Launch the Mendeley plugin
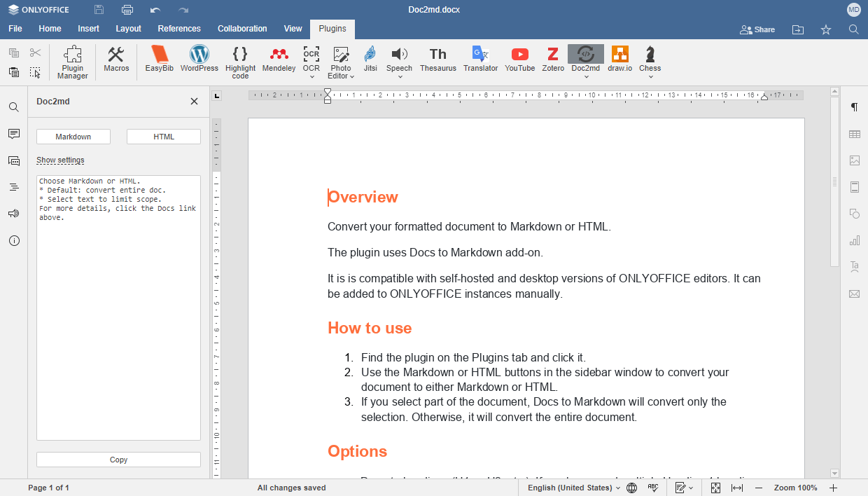The image size is (868, 496). 279,59
